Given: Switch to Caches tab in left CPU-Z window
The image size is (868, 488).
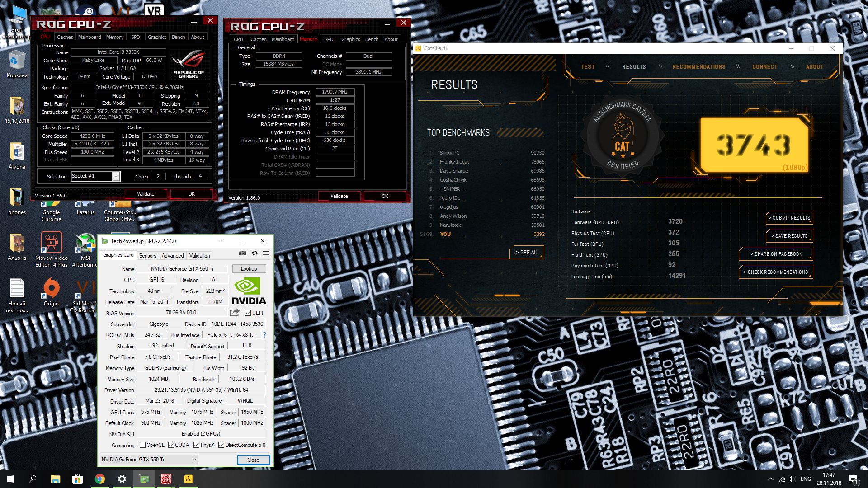Looking at the screenshot, I should pyautogui.click(x=65, y=37).
